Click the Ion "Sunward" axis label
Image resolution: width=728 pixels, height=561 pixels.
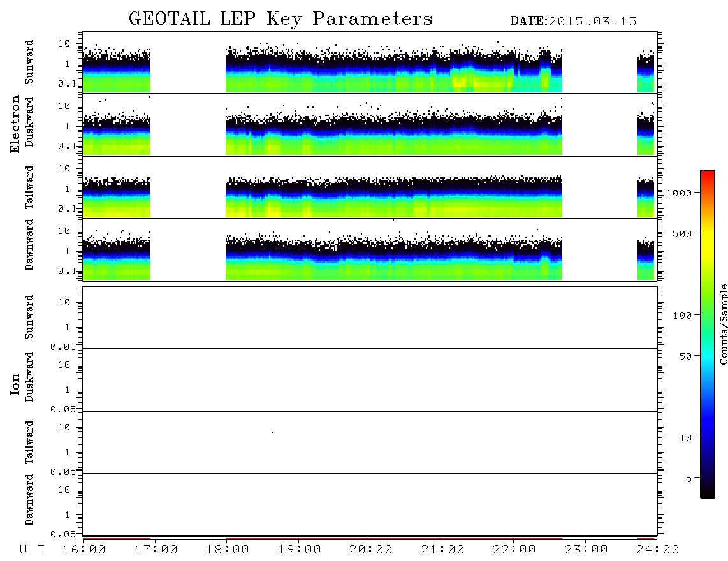(29, 317)
